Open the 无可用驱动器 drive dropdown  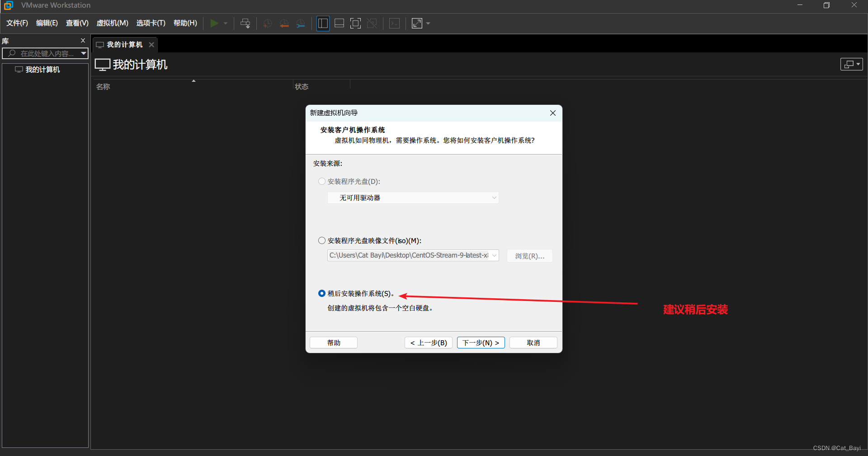tap(413, 197)
